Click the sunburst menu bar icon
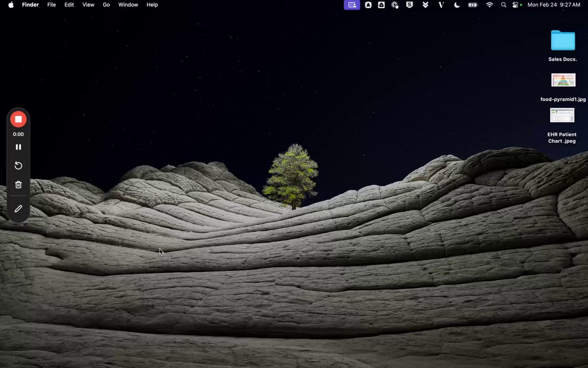Screen dimensions: 588x368 pos(395,5)
